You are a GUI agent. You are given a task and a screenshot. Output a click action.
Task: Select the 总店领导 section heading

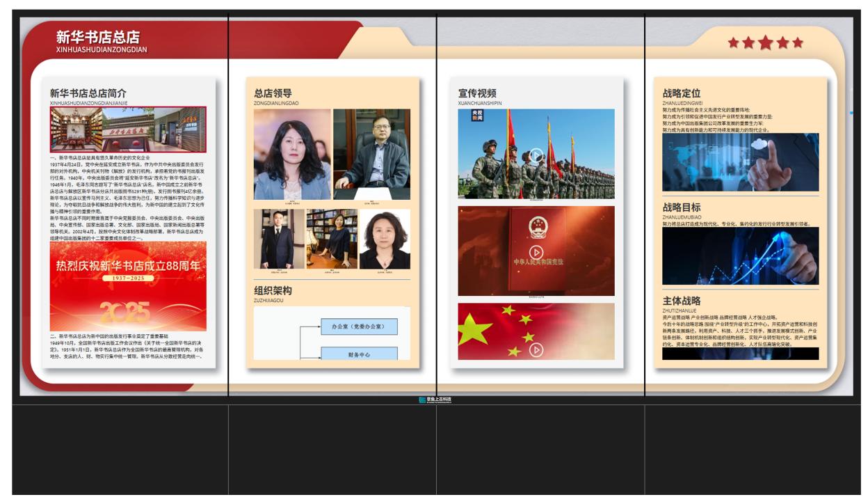pos(273,93)
